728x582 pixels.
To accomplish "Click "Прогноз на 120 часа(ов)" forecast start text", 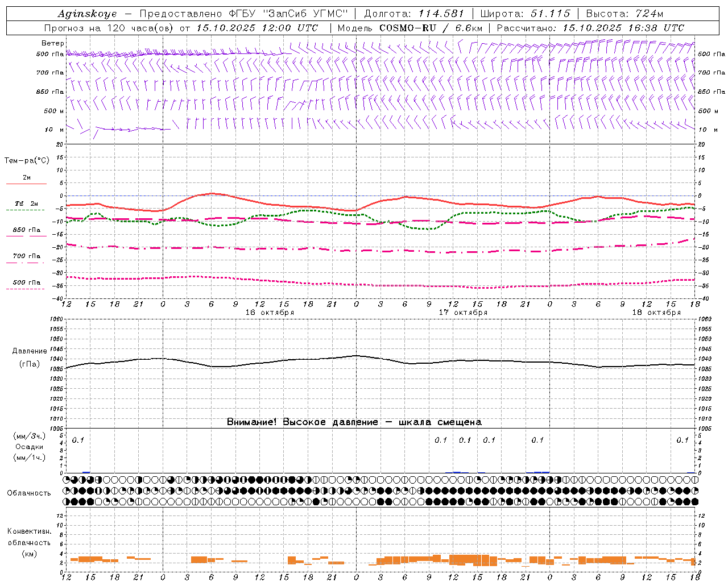I will click(110, 28).
